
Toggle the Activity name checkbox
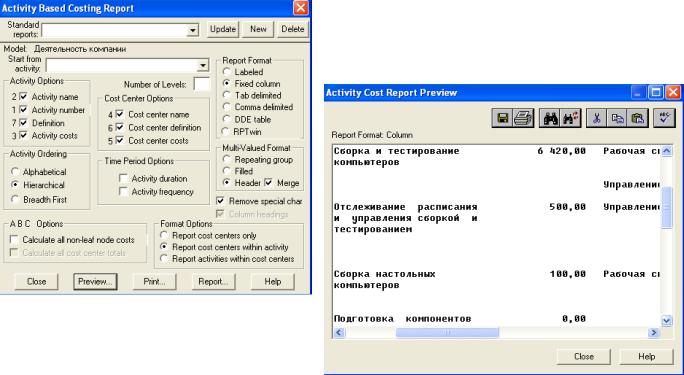(x=24, y=96)
